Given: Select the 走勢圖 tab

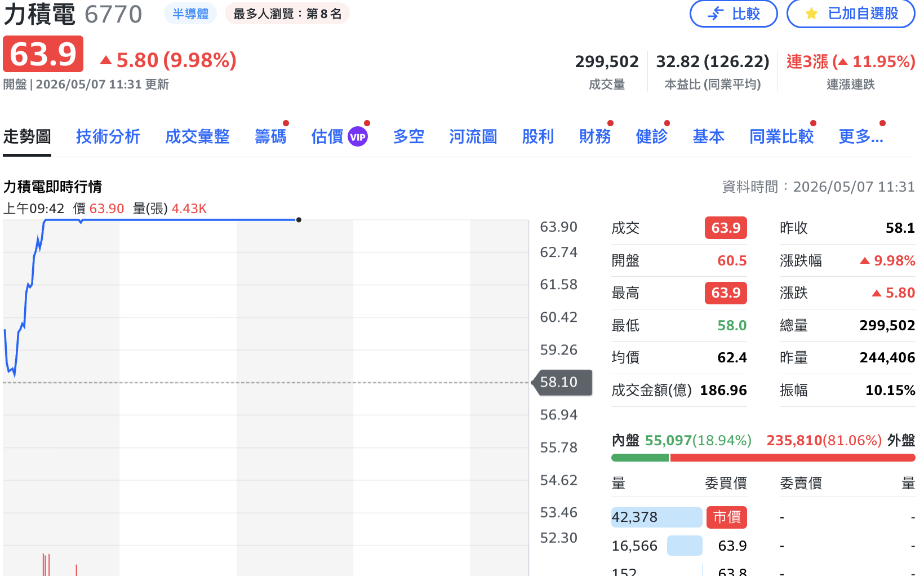Looking at the screenshot, I should coord(27,136).
